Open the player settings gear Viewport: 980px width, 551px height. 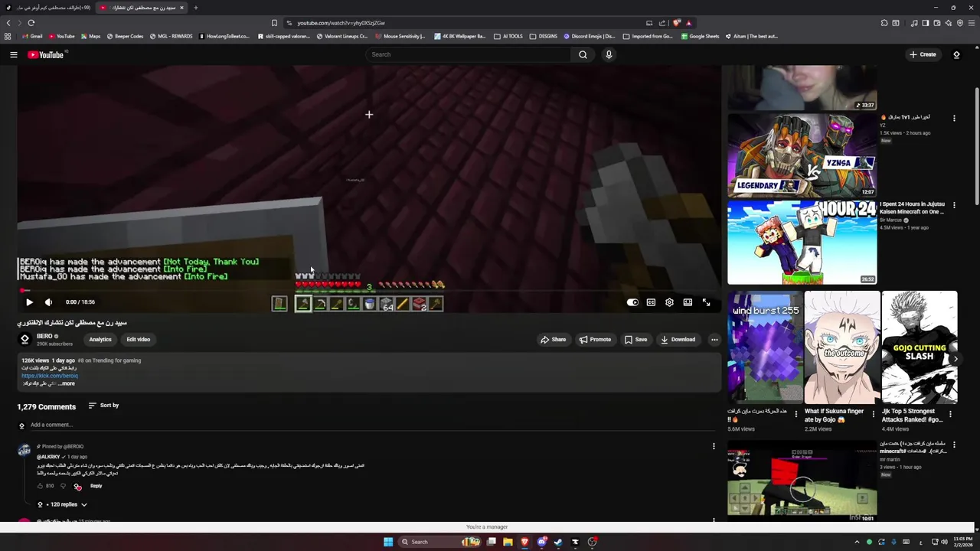pos(669,302)
